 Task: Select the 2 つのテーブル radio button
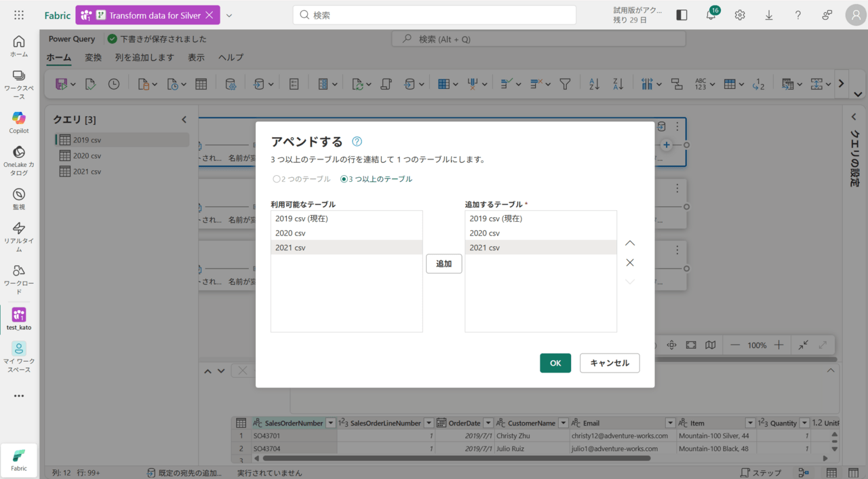tap(277, 179)
